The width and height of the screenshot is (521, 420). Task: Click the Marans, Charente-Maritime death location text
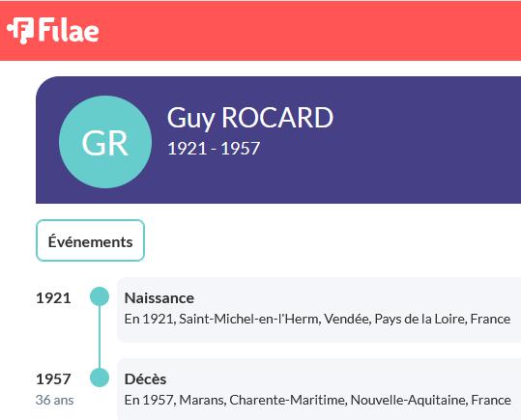tap(262, 400)
